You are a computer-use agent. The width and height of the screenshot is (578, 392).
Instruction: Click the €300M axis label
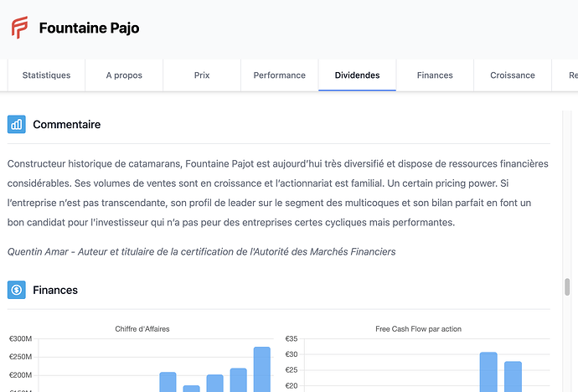coord(21,338)
